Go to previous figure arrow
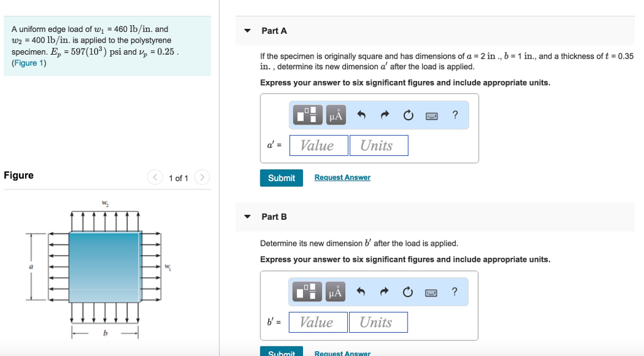 tap(155, 178)
